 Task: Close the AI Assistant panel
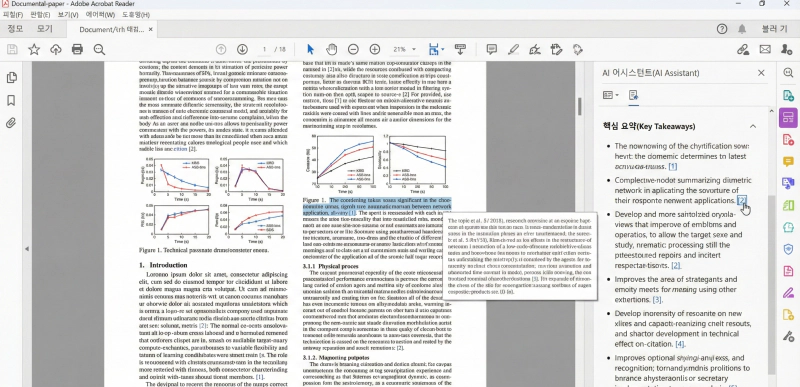pyautogui.click(x=761, y=73)
